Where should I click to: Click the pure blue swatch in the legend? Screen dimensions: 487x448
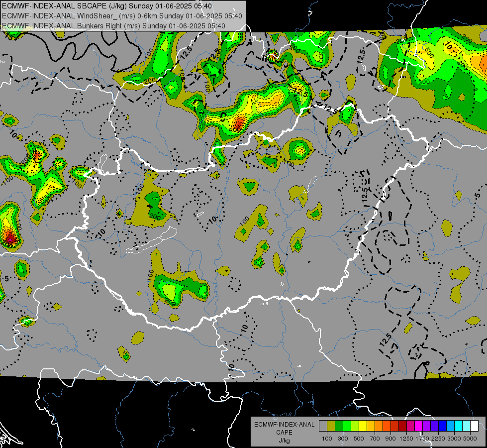pyautogui.click(x=442, y=426)
